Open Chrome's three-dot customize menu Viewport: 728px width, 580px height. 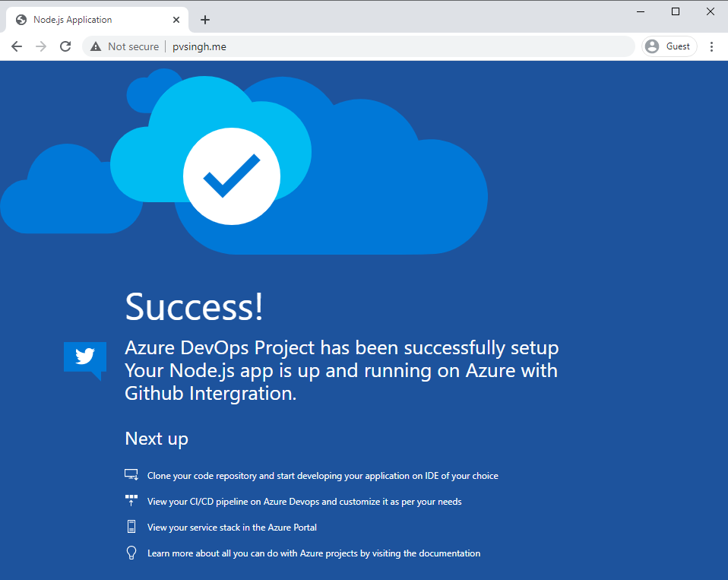(711, 46)
